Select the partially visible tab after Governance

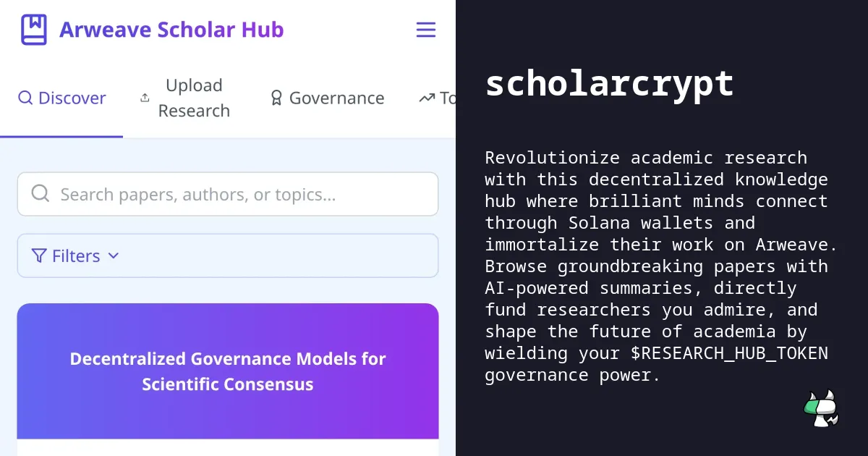click(436, 98)
